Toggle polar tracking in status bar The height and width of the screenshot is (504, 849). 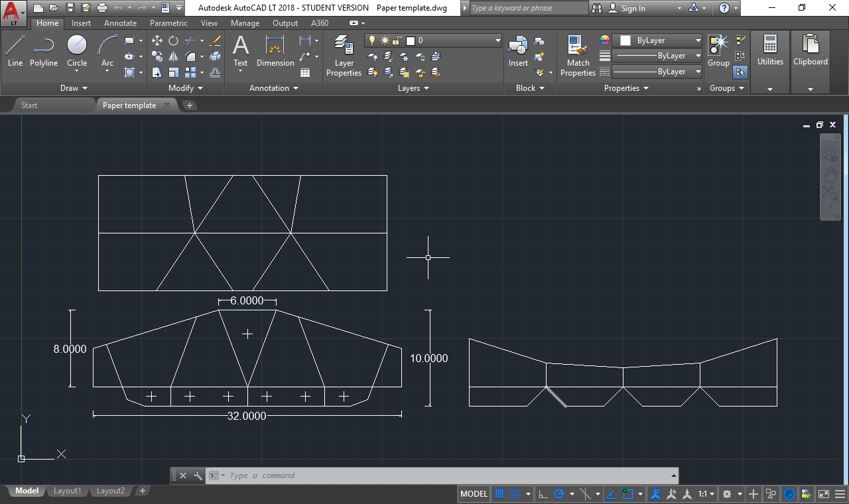click(x=558, y=494)
